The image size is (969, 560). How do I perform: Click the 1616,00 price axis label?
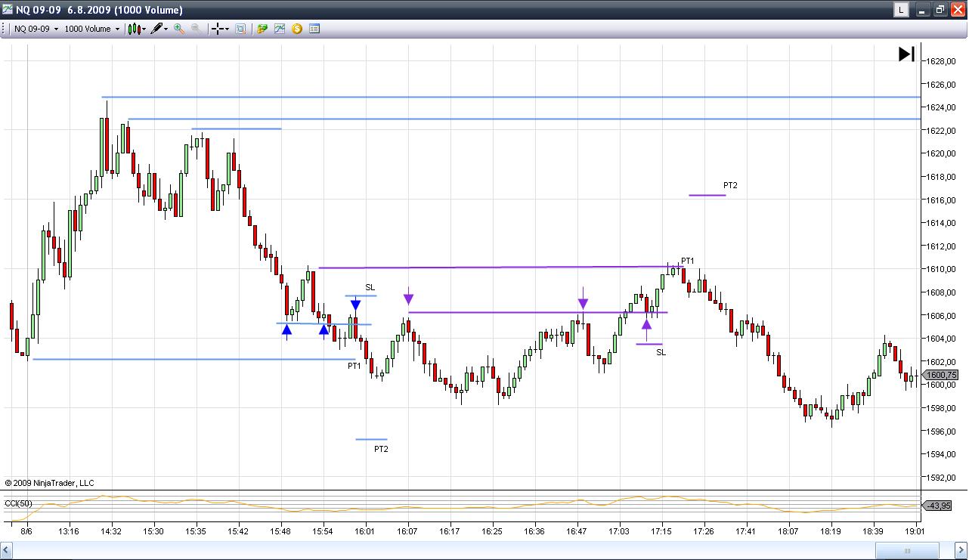coord(940,200)
